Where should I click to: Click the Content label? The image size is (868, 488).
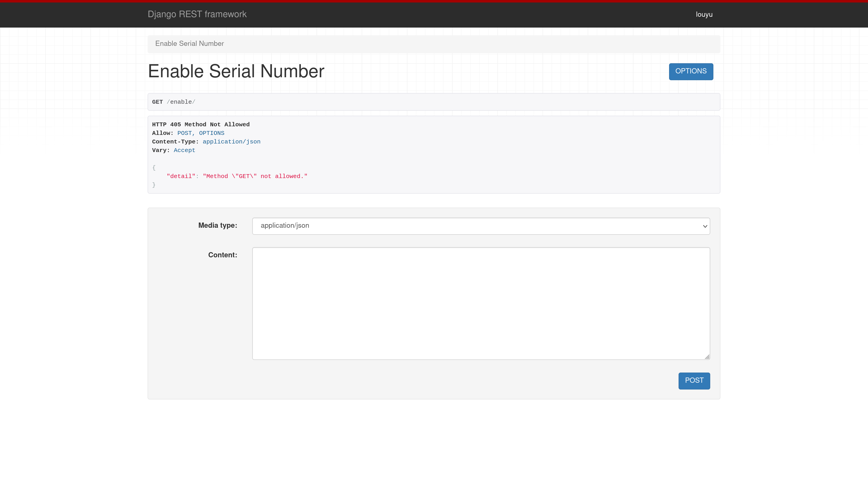tap(223, 255)
